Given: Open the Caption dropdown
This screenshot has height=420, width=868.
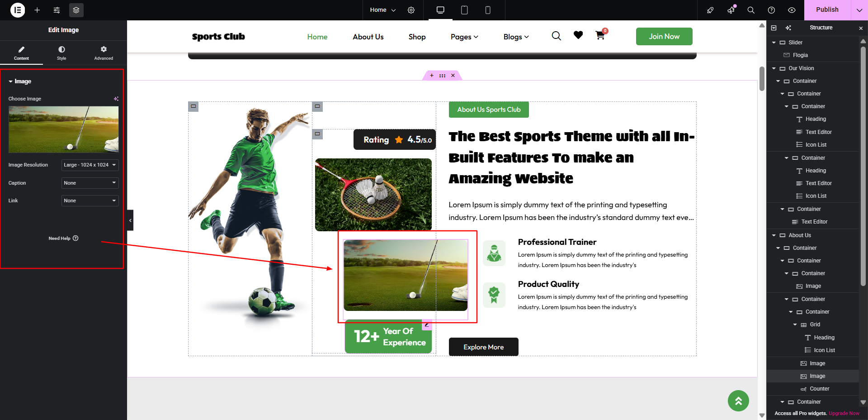Looking at the screenshot, I should tap(90, 183).
